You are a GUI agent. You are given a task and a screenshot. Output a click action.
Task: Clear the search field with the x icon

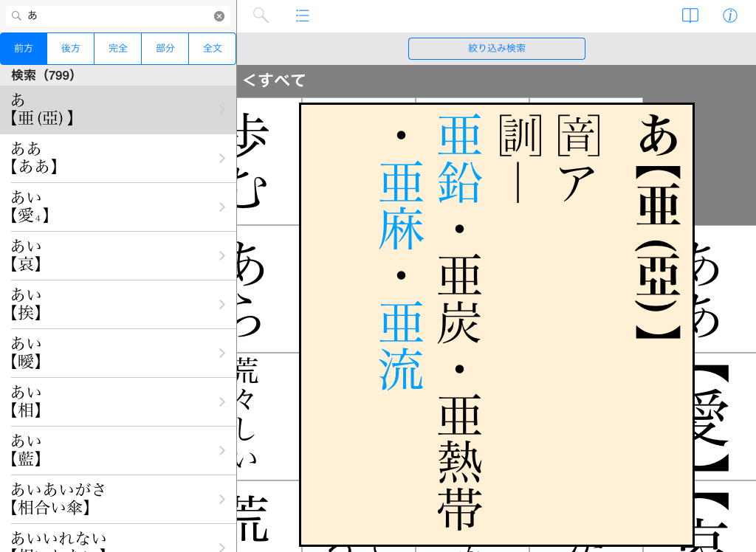(x=219, y=16)
